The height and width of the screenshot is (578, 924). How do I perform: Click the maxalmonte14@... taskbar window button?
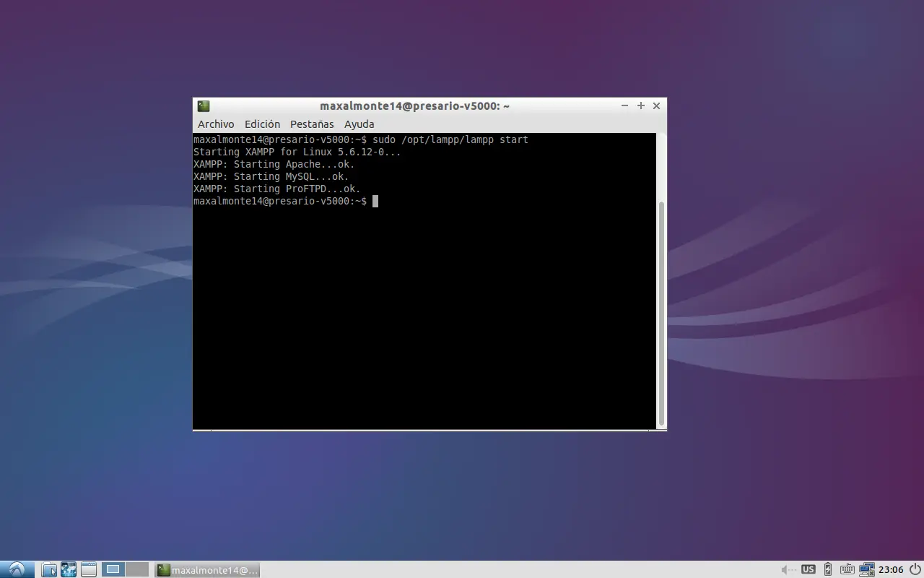coord(207,570)
